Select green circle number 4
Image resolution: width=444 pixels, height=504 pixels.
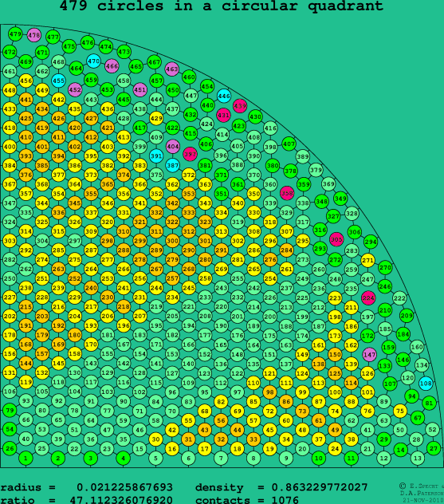(123, 458)
